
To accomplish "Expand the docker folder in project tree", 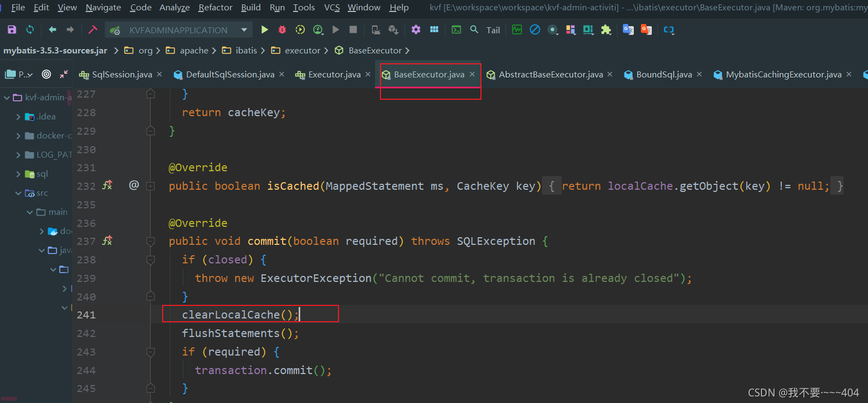I will [x=19, y=136].
